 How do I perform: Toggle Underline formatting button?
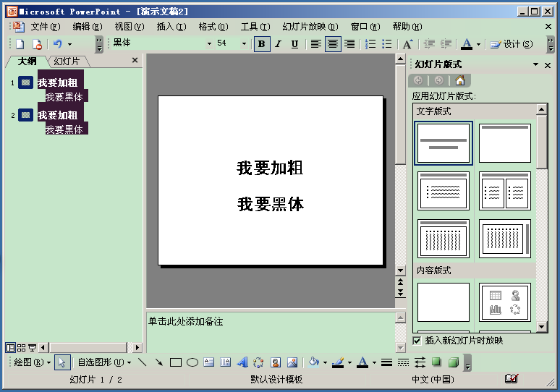click(294, 44)
